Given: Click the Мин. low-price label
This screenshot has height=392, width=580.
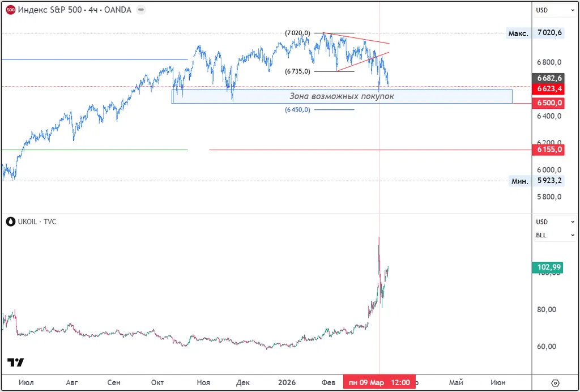Looking at the screenshot, I should (x=519, y=181).
